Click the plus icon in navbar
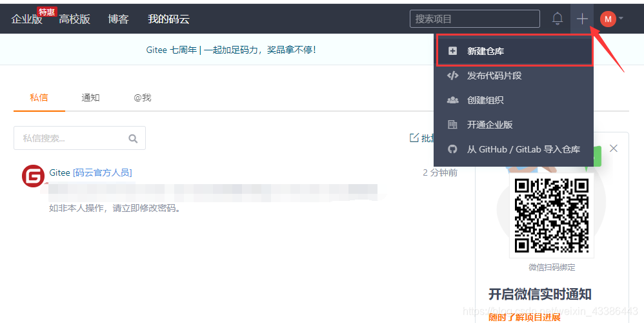The image size is (644, 323). 582,19
